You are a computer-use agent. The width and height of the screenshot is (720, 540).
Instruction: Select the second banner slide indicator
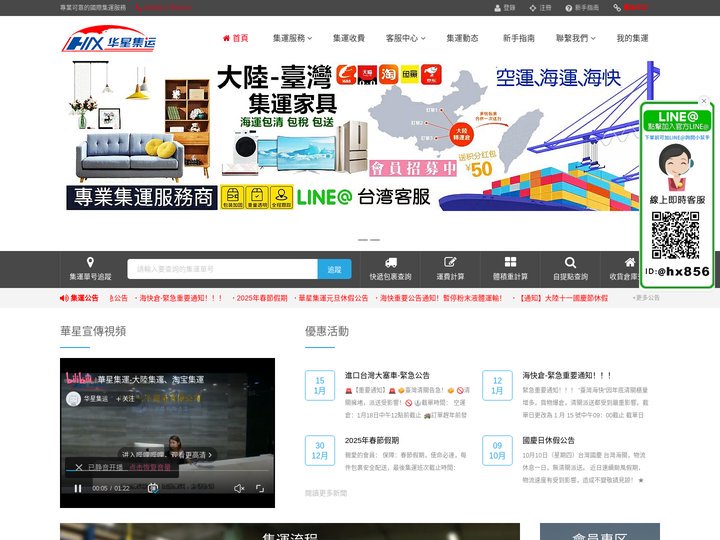[375, 240]
